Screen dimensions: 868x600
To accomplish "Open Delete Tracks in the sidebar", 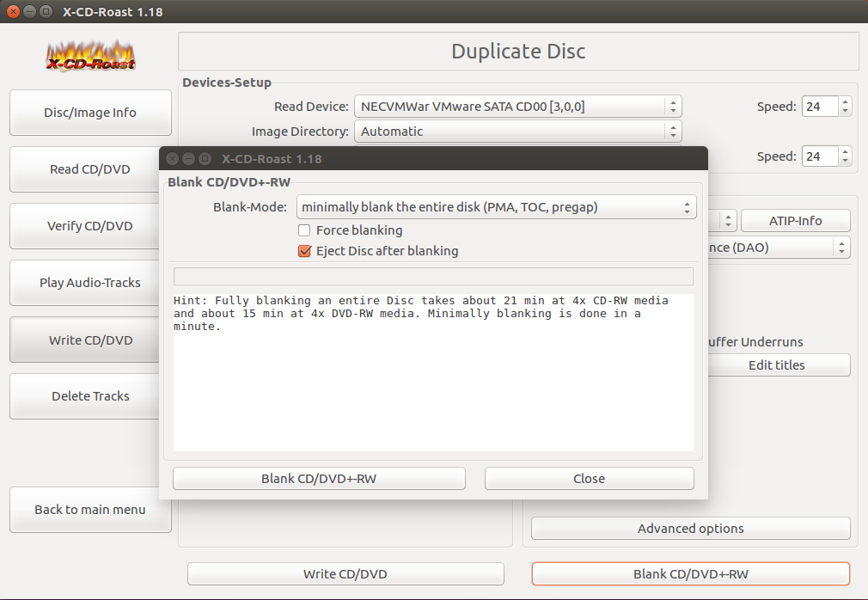I will [x=85, y=396].
